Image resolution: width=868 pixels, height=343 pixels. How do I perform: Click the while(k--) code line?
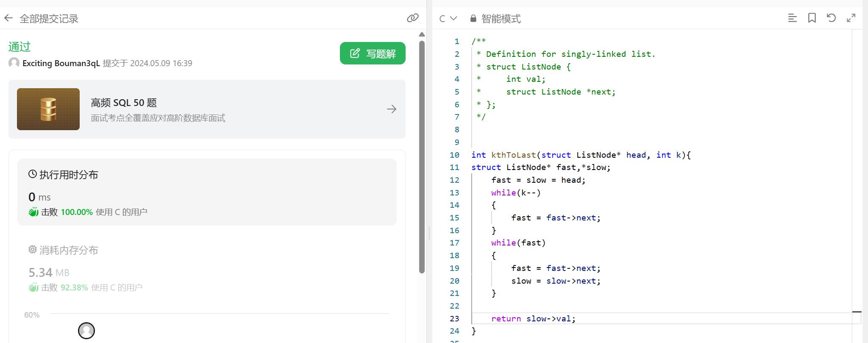[x=516, y=192]
